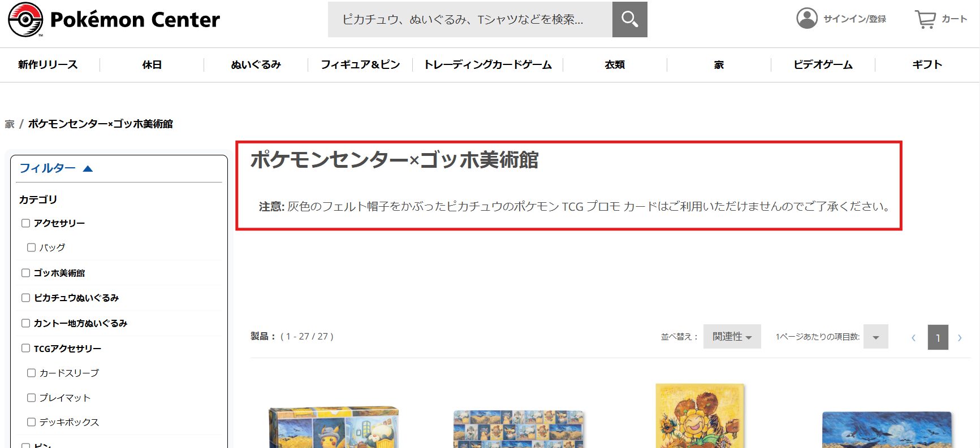Screen dimensions: 980x448
Task: Check the バッグ subcategory filter
Action: (31, 247)
